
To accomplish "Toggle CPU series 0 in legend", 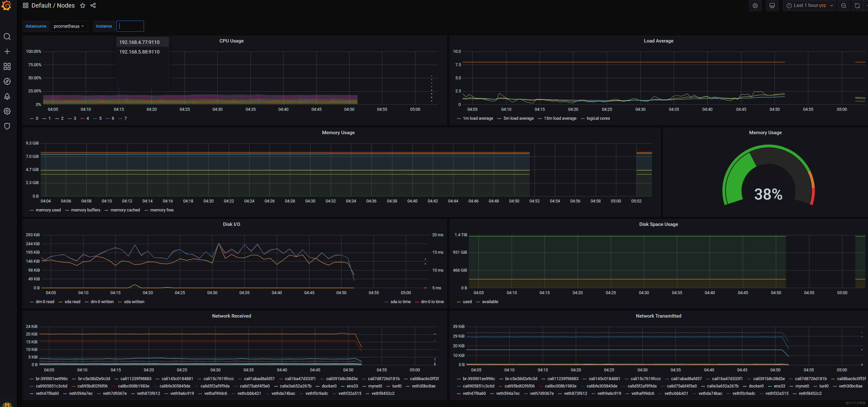I will (x=37, y=119).
